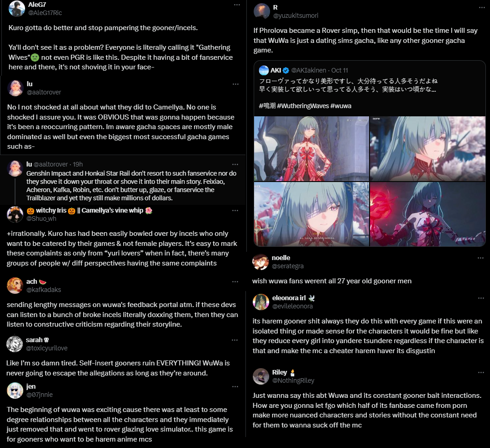Open noelle's profile avatar

coord(261,262)
